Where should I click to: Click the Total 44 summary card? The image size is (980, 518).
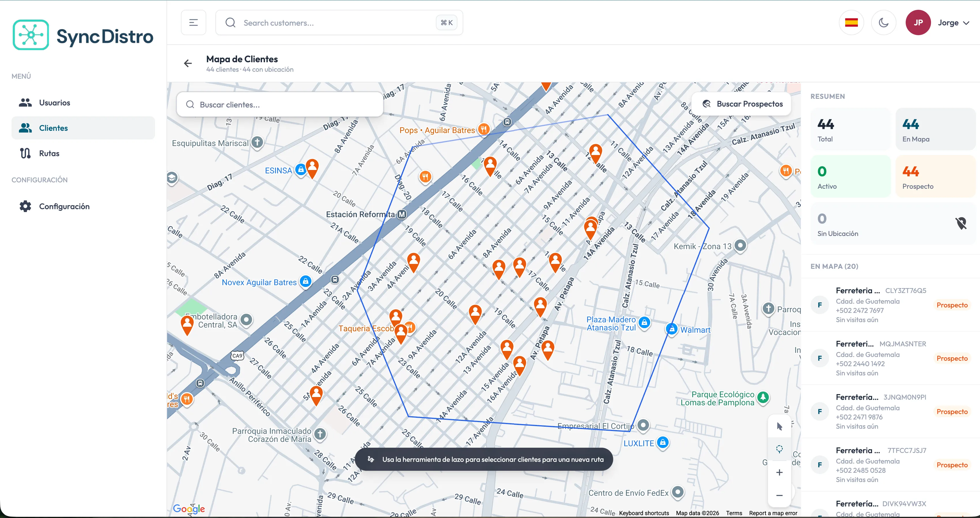pyautogui.click(x=851, y=129)
